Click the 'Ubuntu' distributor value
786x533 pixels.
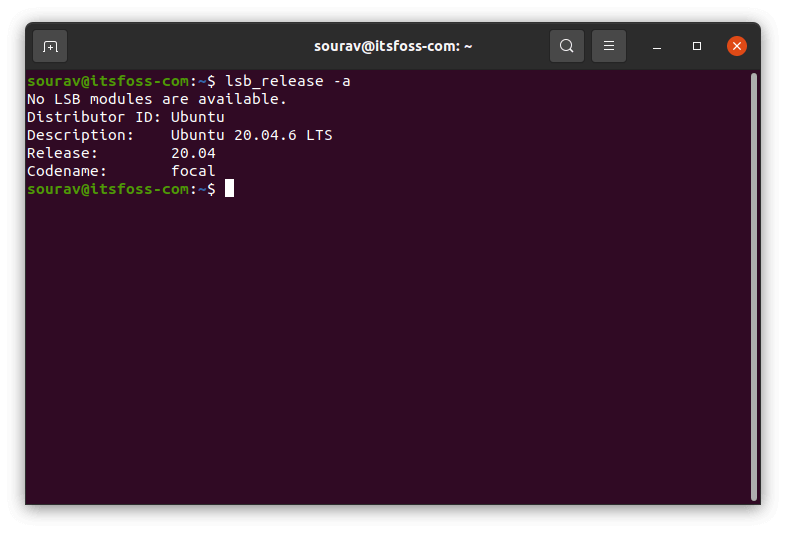pos(198,117)
